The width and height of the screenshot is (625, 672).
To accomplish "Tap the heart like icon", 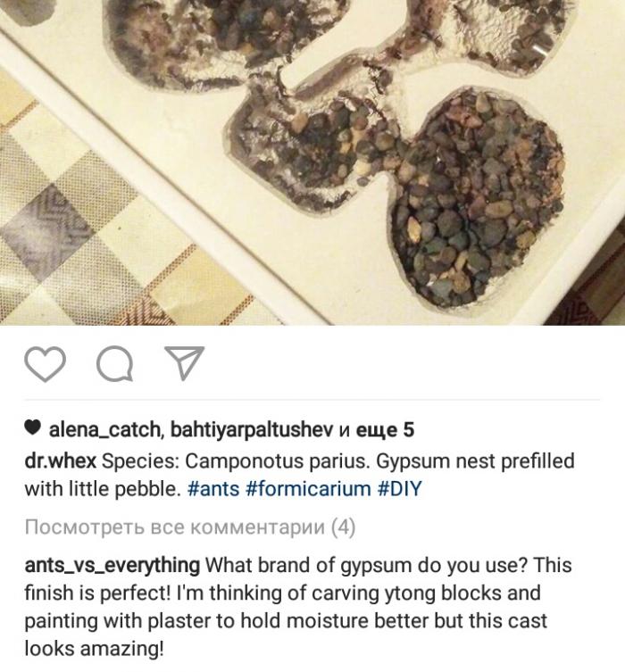I will pos(45,363).
